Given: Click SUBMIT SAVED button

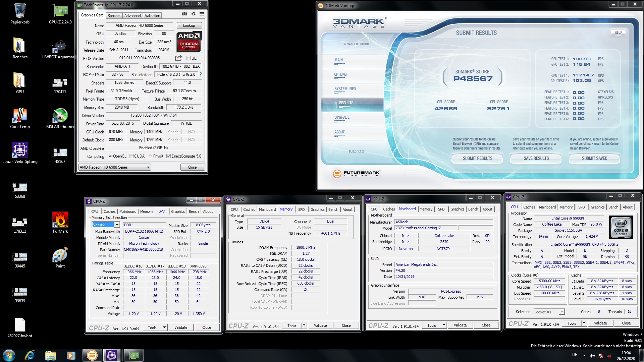Looking at the screenshot, I should (x=594, y=158).
